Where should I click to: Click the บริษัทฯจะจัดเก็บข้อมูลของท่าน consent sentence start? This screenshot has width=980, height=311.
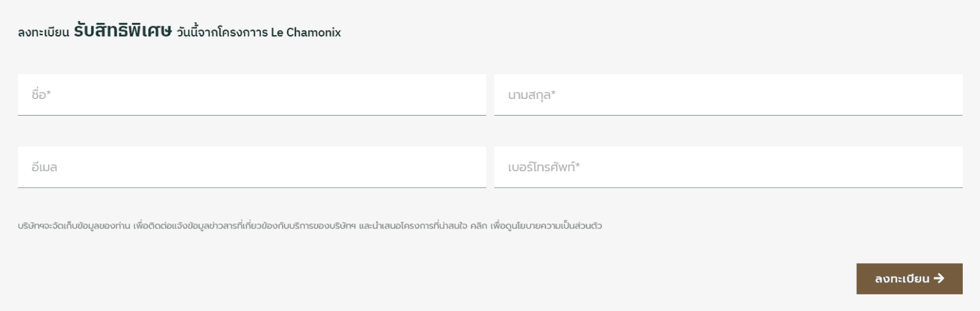pyautogui.click(x=74, y=226)
